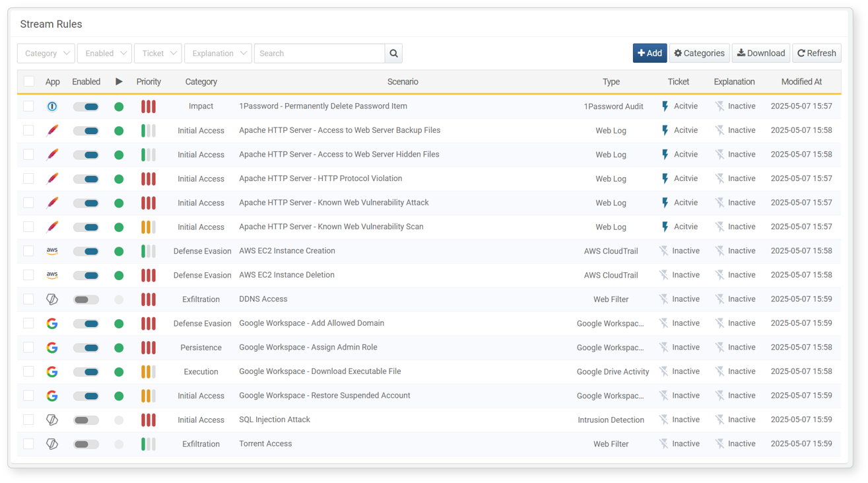This screenshot has height=483, width=868.
Task: Click Intrusion Detection type cell
Action: click(611, 420)
